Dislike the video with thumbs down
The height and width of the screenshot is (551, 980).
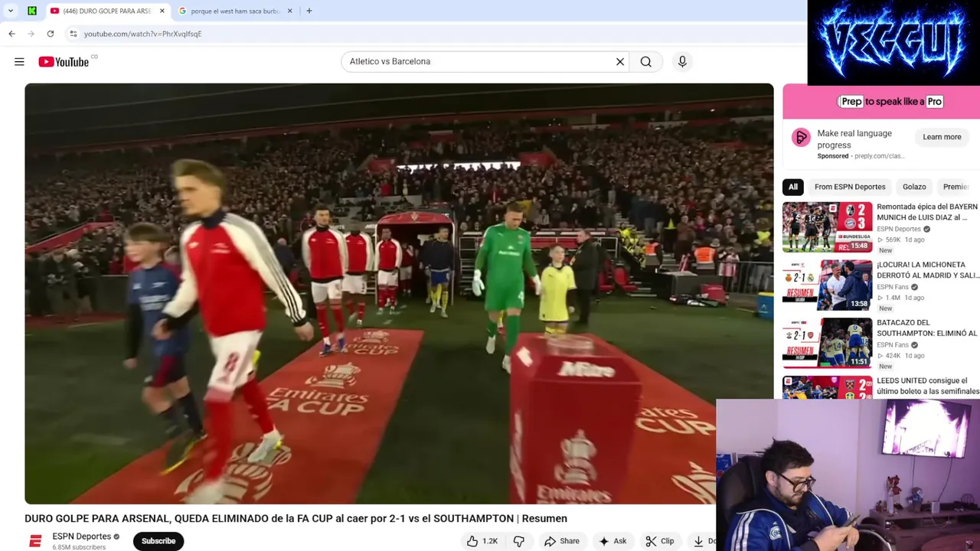[518, 541]
